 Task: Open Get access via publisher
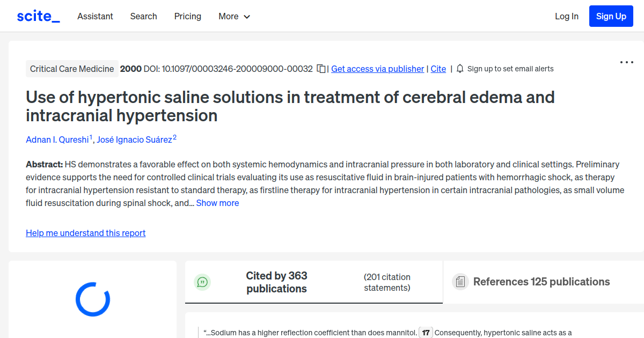(377, 69)
